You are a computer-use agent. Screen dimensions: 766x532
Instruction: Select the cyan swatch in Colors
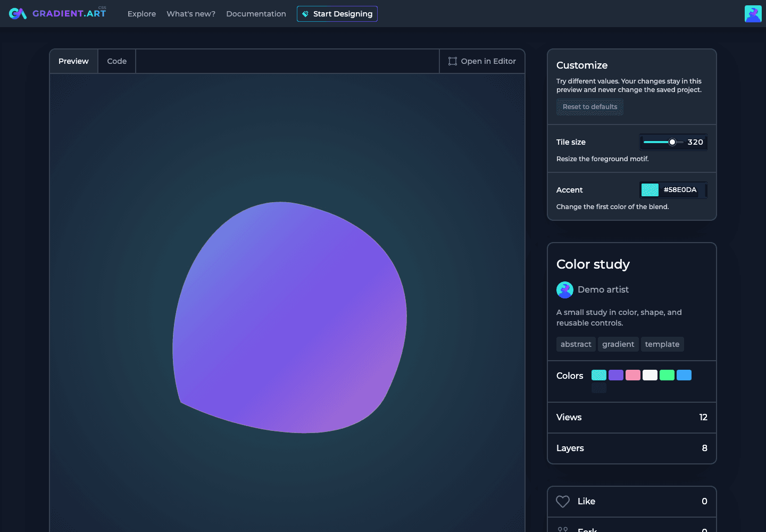point(599,375)
